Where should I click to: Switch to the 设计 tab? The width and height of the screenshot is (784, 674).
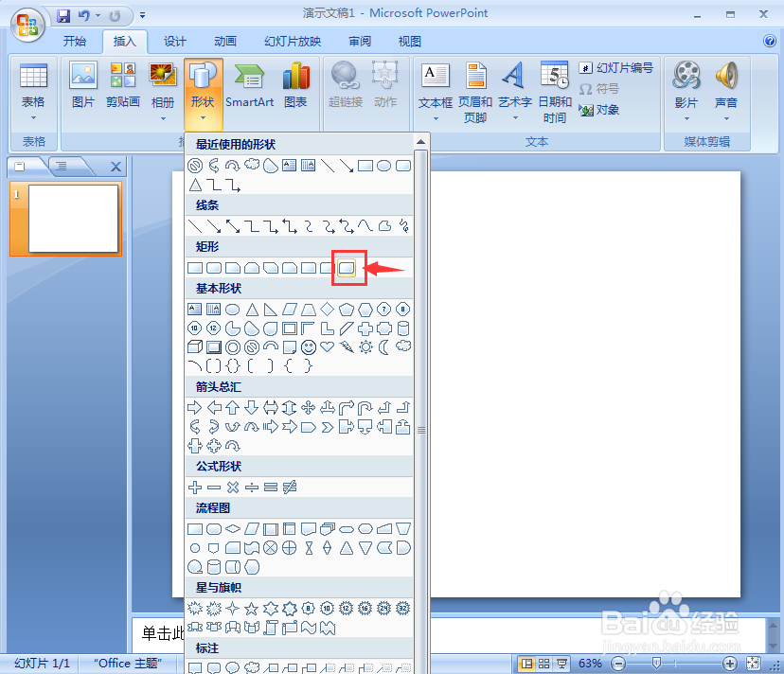click(174, 42)
